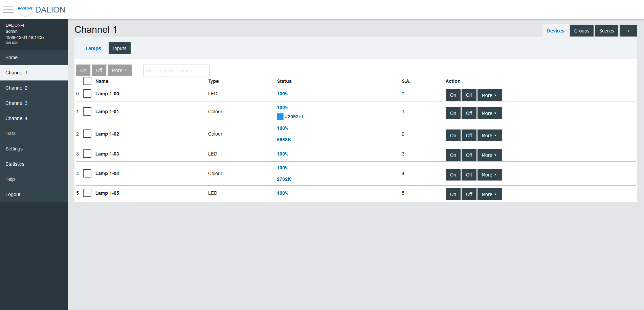Open the Statistics page
The width and height of the screenshot is (644, 310).
click(15, 164)
